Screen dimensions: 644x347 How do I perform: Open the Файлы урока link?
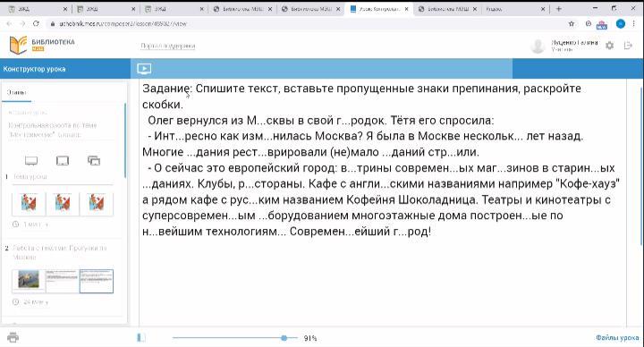(x=617, y=337)
